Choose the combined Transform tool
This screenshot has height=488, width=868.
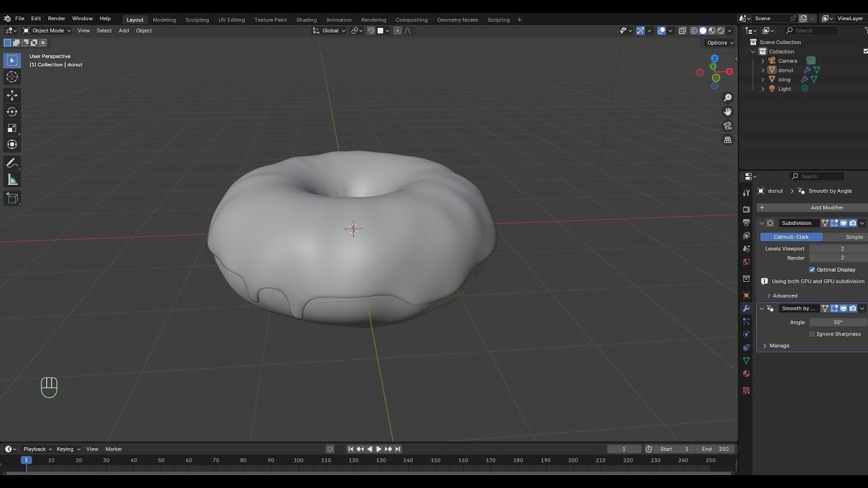[x=12, y=144]
